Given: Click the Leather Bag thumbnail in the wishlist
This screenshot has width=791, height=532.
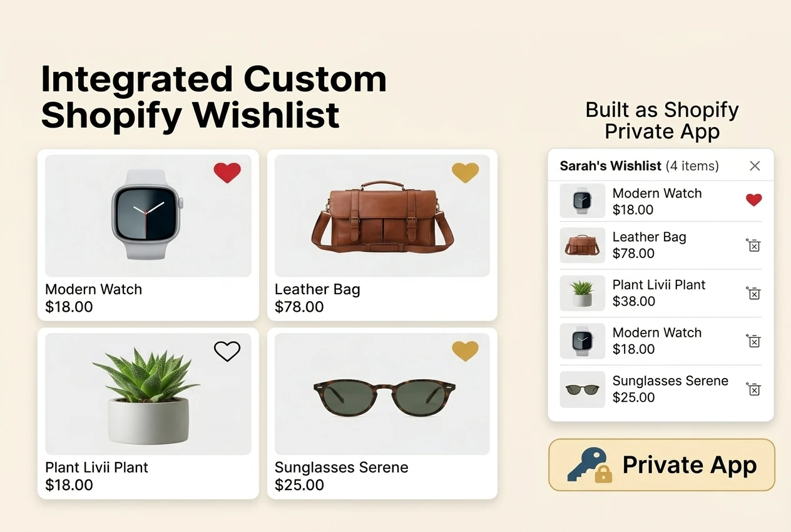Looking at the screenshot, I should coord(582,245).
